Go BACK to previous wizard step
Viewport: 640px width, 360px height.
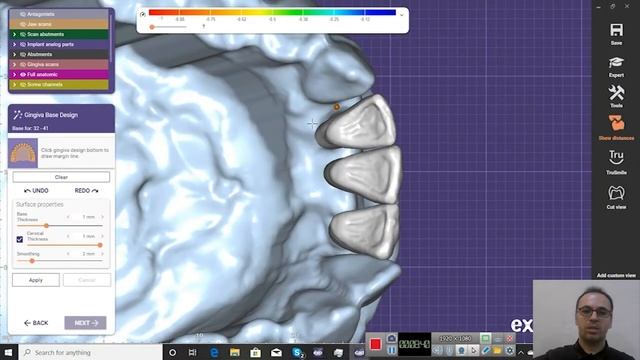pyautogui.click(x=36, y=323)
